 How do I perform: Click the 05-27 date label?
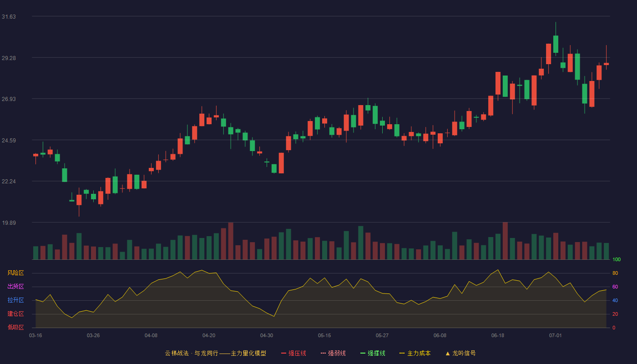(x=382, y=335)
